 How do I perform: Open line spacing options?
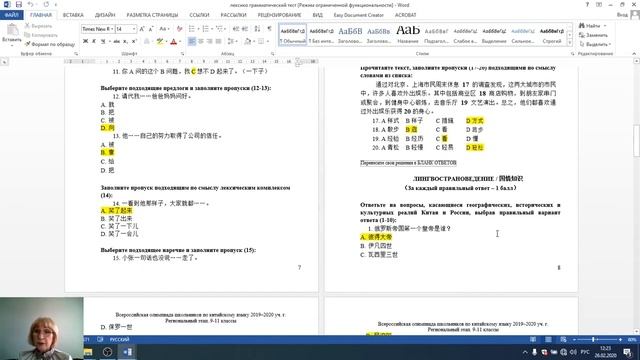pyautogui.click(x=232, y=41)
